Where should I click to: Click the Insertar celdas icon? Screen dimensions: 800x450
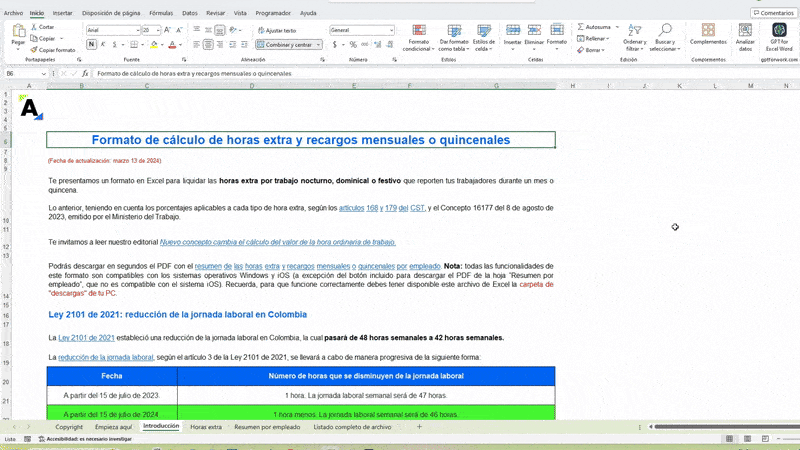point(512,37)
